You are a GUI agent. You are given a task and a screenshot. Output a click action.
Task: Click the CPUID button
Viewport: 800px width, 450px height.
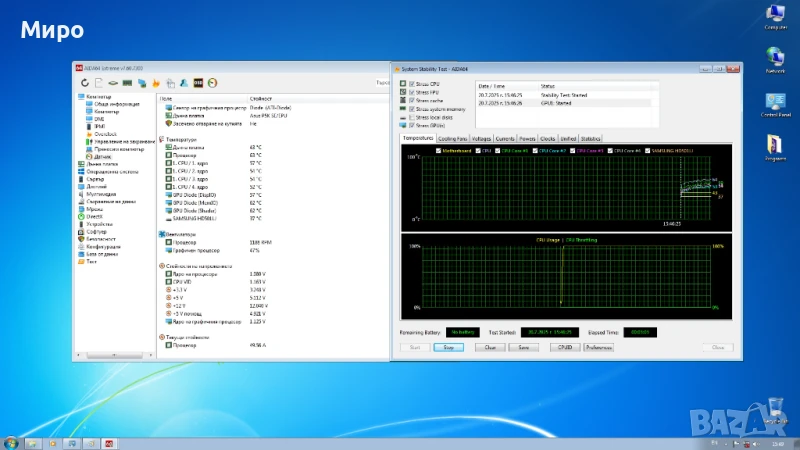(564, 347)
